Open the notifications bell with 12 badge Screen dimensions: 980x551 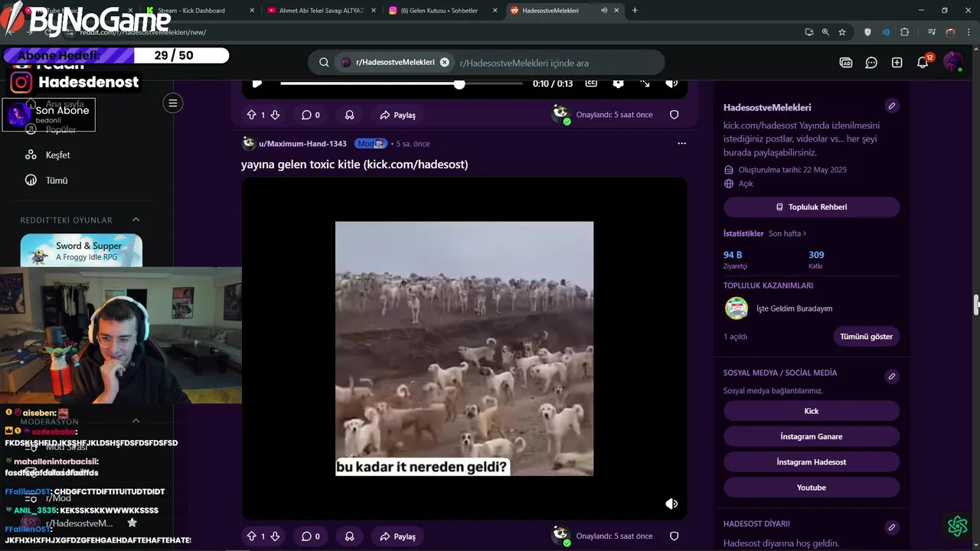[x=923, y=63]
